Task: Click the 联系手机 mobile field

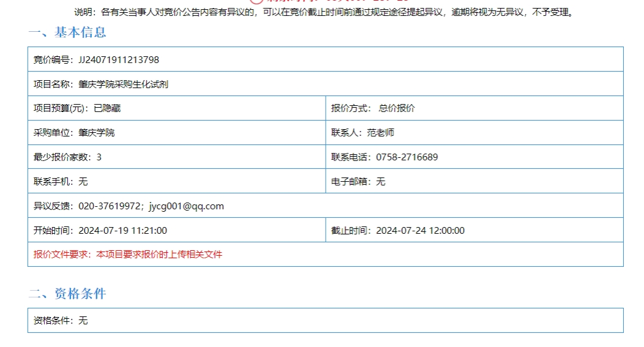Action: pos(61,182)
